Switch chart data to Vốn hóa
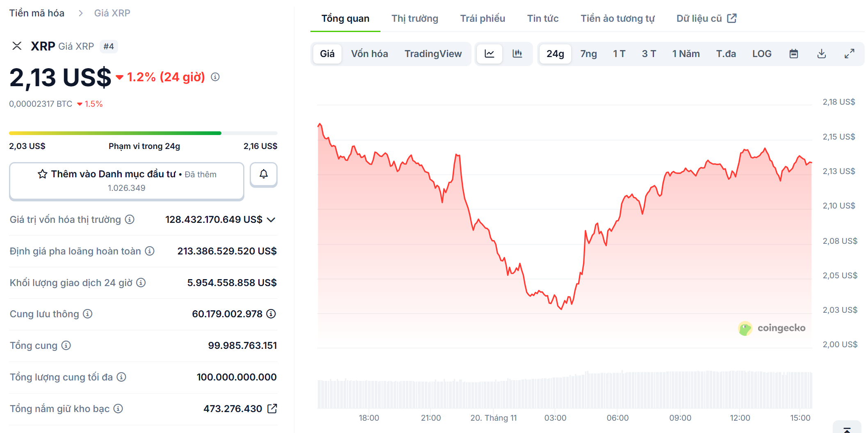The height and width of the screenshot is (433, 868). 369,53
